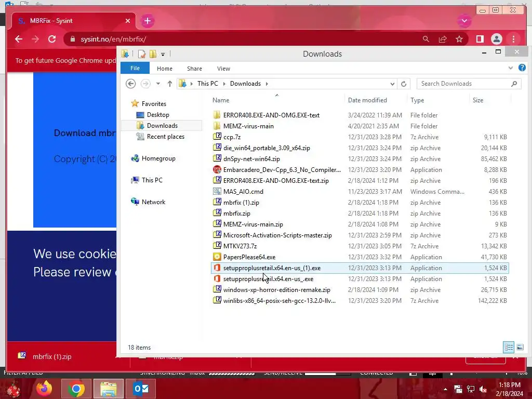Image resolution: width=532 pixels, height=399 pixels.
Task: Open Chrome side panel
Action: point(480,39)
